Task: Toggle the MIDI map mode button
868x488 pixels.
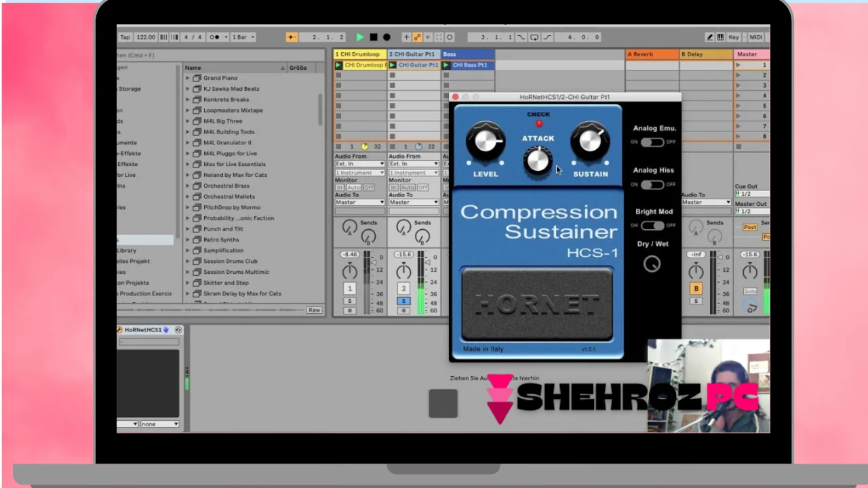Action: click(756, 37)
